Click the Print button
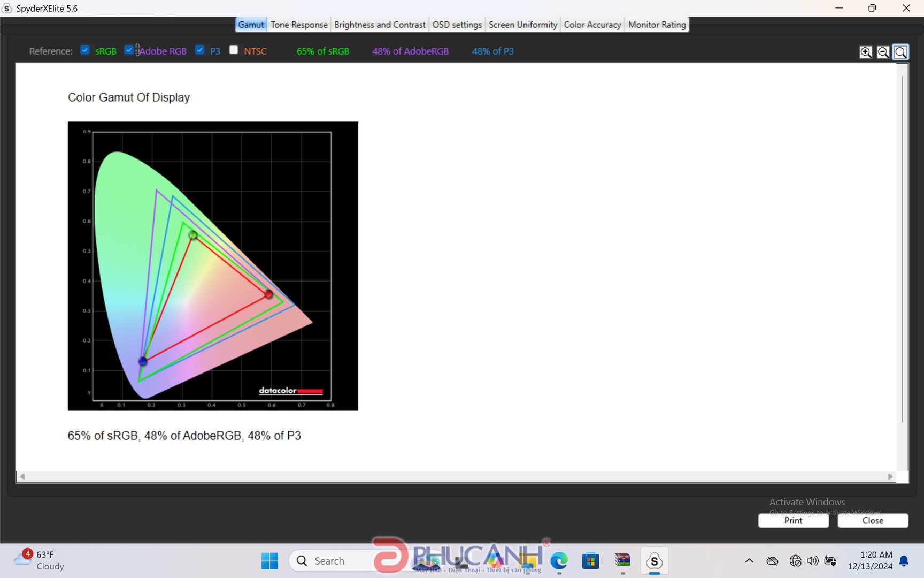 [794, 521]
